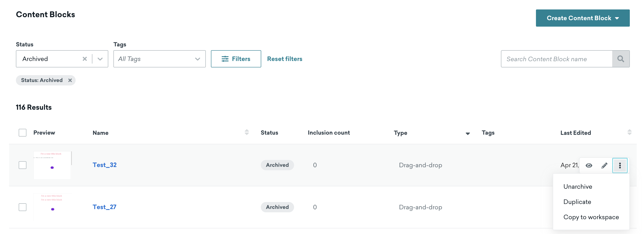644x234 pixels.
Task: Click Reset filters link to clear filters
Action: (284, 59)
